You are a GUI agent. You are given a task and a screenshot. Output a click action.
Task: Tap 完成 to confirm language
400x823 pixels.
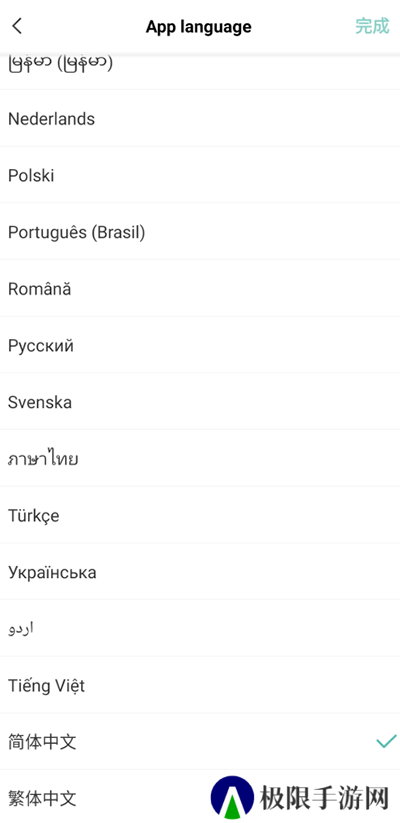[372, 26]
